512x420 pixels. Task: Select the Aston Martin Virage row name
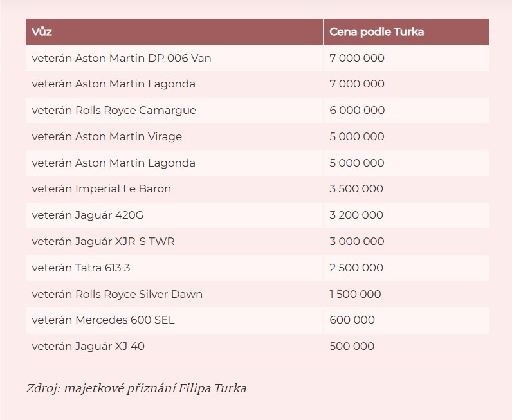coord(107,136)
